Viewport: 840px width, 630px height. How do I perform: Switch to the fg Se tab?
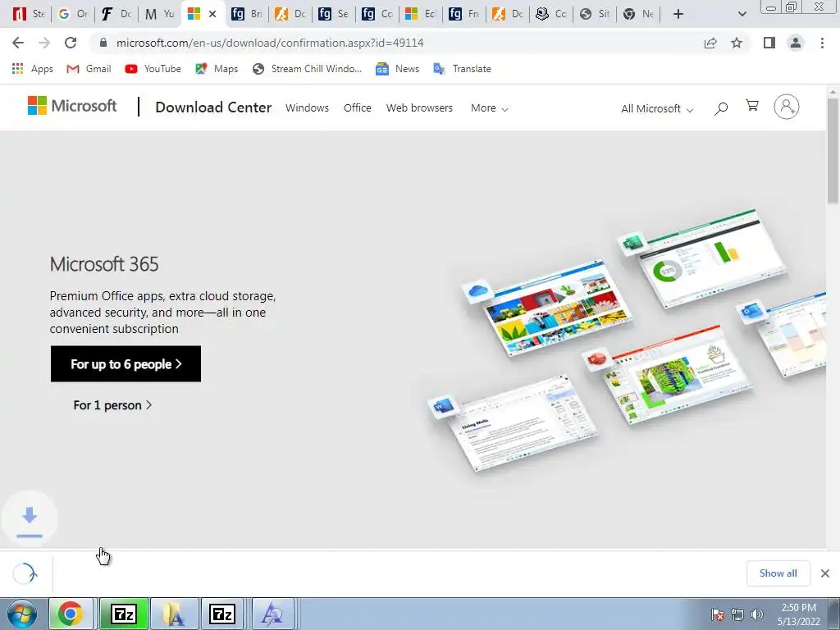(333, 14)
